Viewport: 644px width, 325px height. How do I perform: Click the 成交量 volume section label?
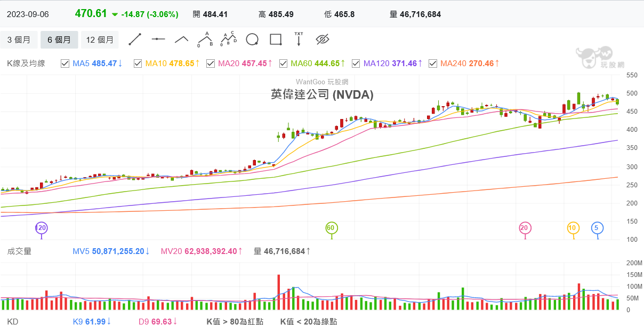[19, 251]
